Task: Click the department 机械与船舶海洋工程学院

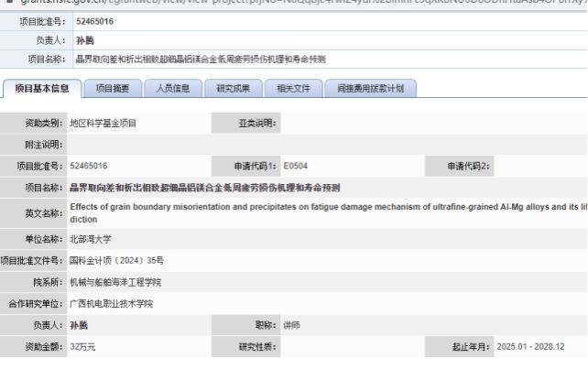Action: pos(115,282)
